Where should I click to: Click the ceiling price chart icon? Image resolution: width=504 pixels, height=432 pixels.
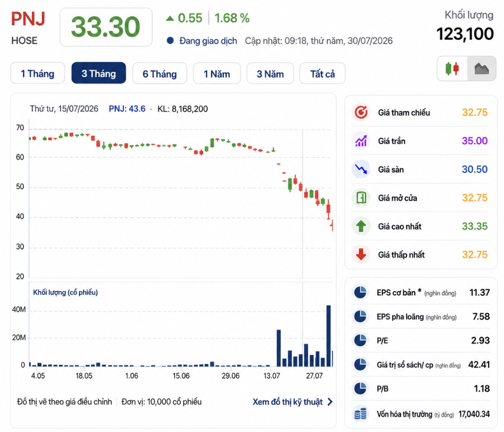361,140
